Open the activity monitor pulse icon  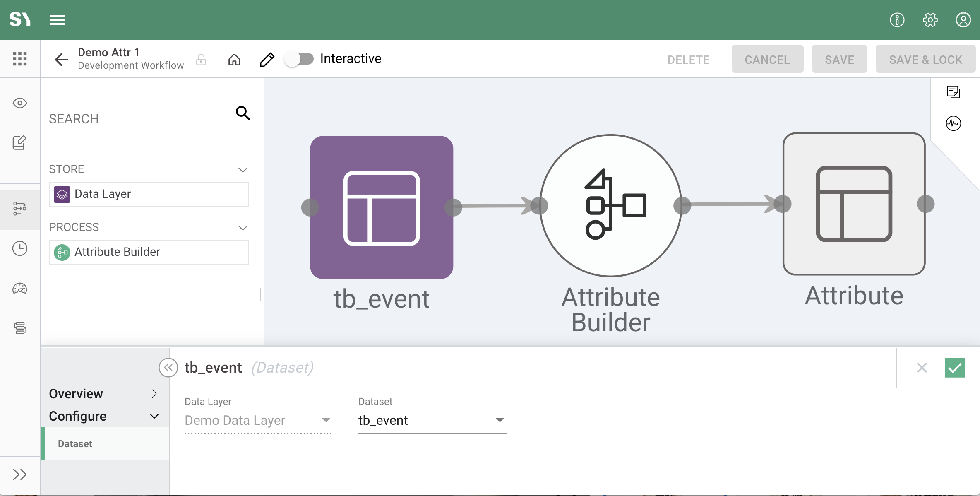point(954,123)
